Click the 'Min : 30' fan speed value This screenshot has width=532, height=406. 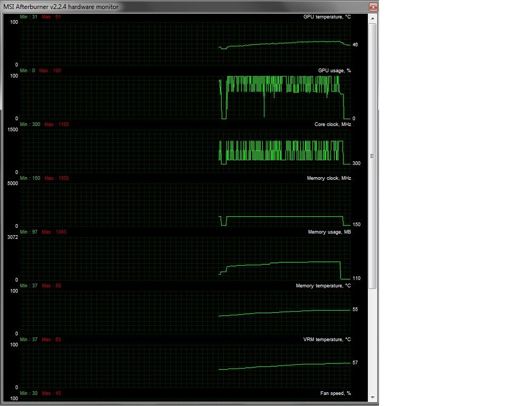tap(28, 393)
